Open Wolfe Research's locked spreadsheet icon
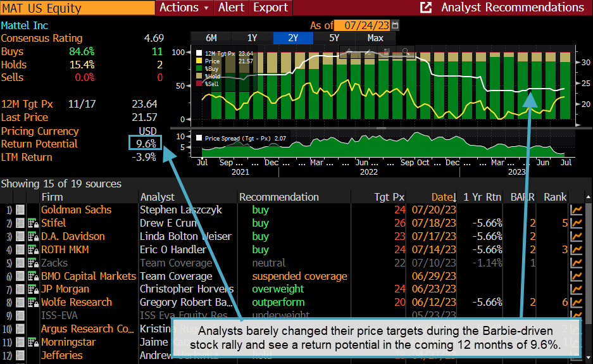 click(33, 303)
